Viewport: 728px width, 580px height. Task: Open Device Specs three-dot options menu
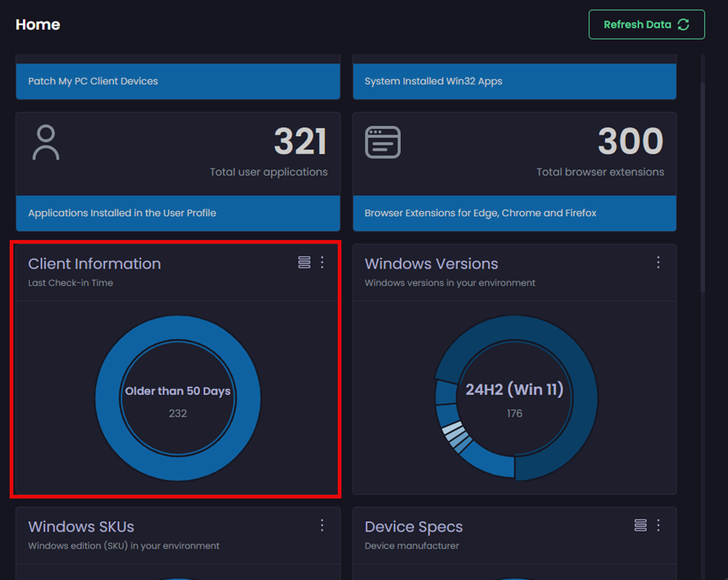(658, 526)
